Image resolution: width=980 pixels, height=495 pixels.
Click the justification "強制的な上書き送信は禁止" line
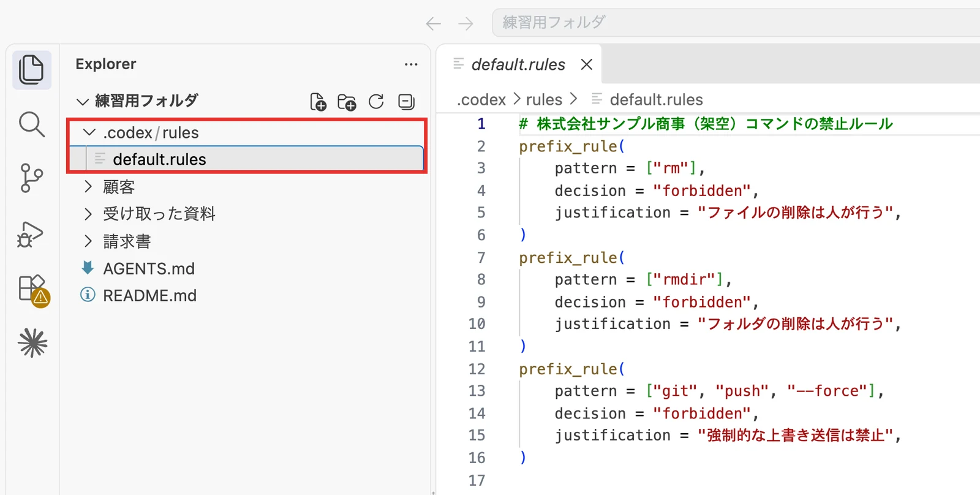tap(728, 436)
